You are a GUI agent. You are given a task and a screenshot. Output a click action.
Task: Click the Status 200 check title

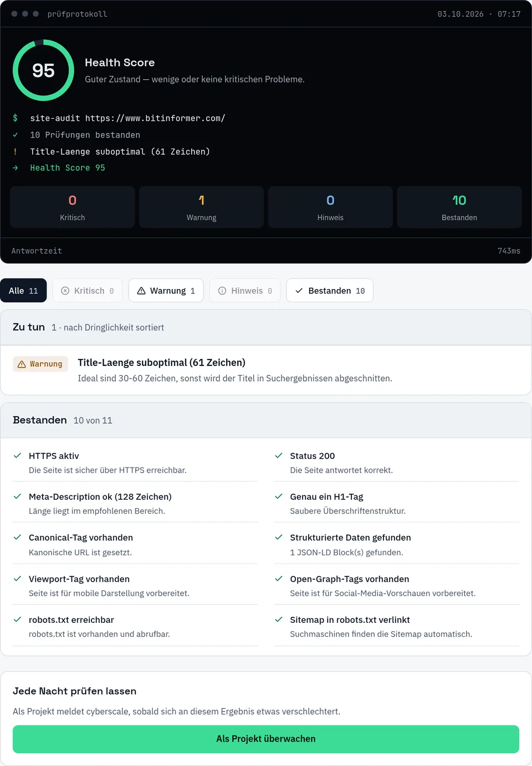pos(313,456)
